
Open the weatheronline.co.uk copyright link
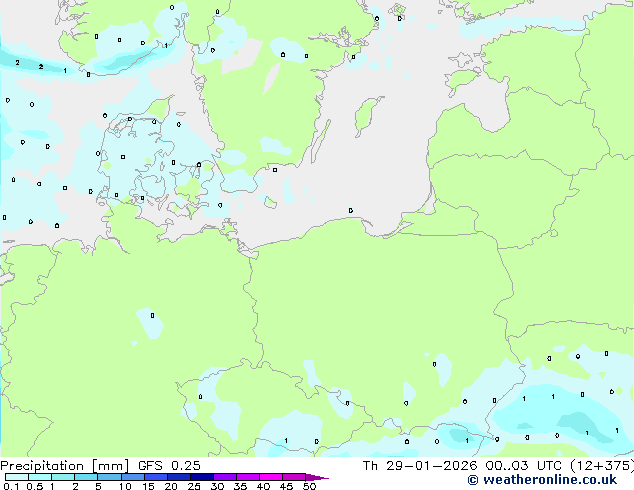tap(542, 480)
